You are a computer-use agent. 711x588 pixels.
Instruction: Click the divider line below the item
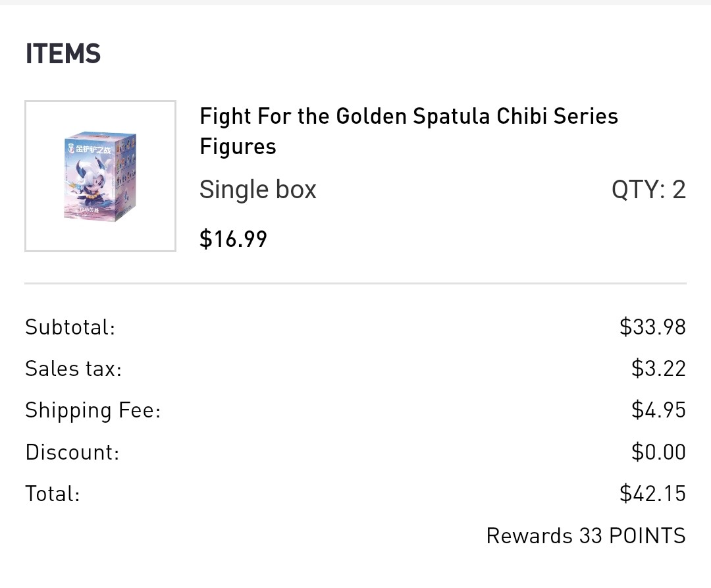(355, 283)
